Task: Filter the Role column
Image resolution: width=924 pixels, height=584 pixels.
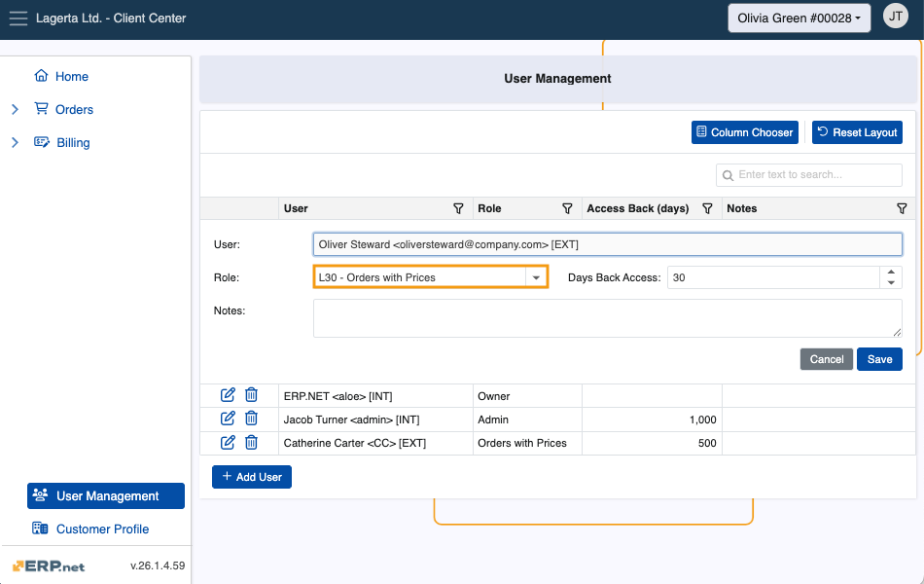Action: tap(567, 208)
